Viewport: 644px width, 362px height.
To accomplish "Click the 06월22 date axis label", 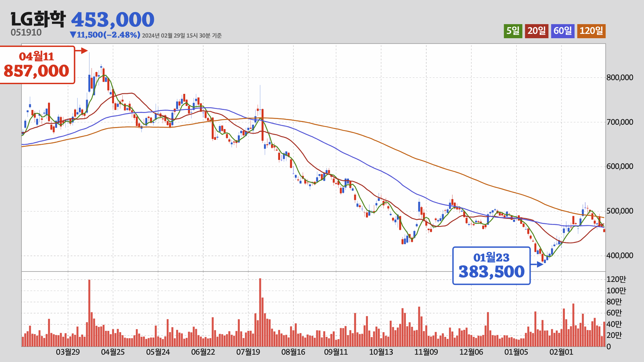I will tap(203, 352).
